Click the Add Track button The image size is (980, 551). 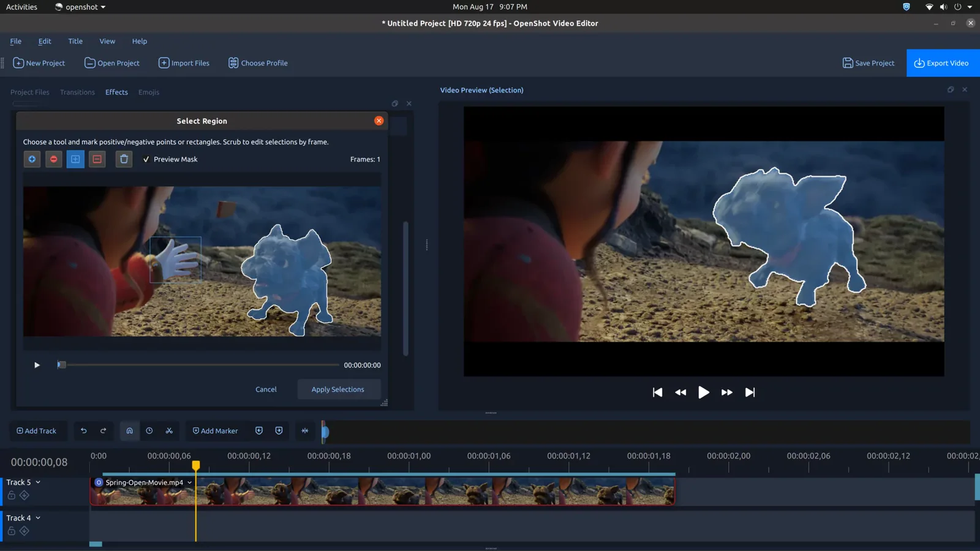click(x=36, y=431)
